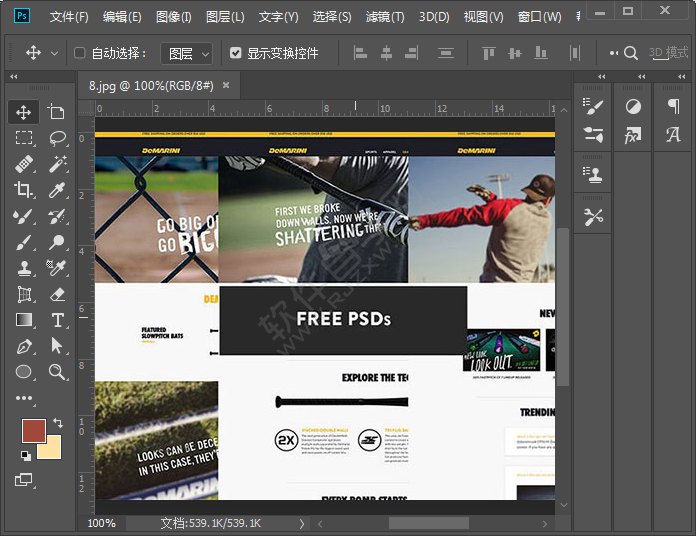Image resolution: width=696 pixels, height=536 pixels.
Task: Select the Clone Stamp tool
Action: (x=24, y=268)
